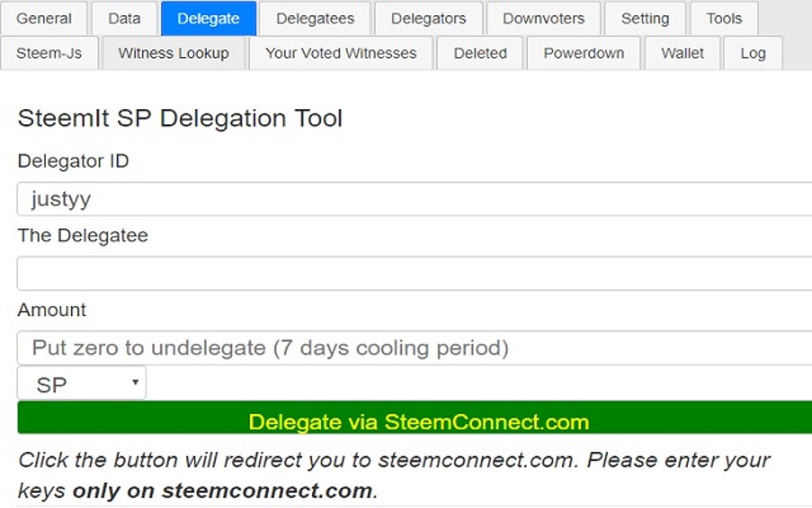This screenshot has width=812, height=508.
Task: Open the Delegators tab
Action: [428, 18]
